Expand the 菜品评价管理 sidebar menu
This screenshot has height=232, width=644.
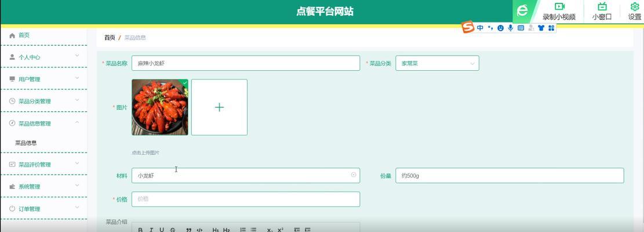[x=43, y=164]
